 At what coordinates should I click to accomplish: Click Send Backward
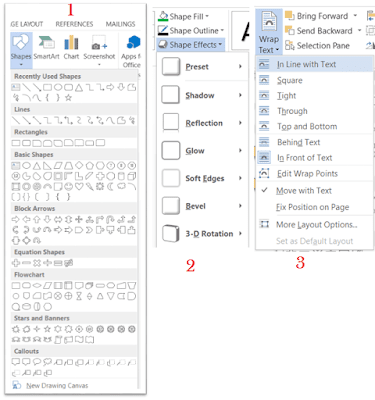(x=319, y=31)
